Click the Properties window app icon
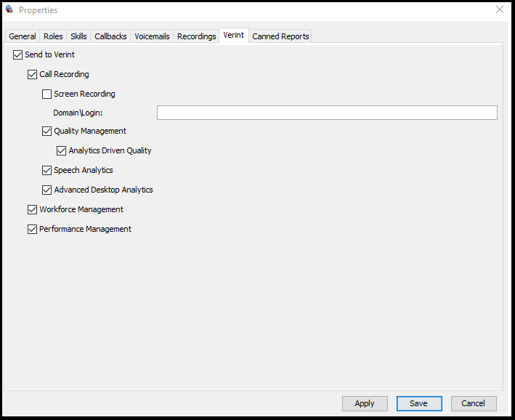Viewport: 515px width, 420px height. pyautogui.click(x=9, y=9)
